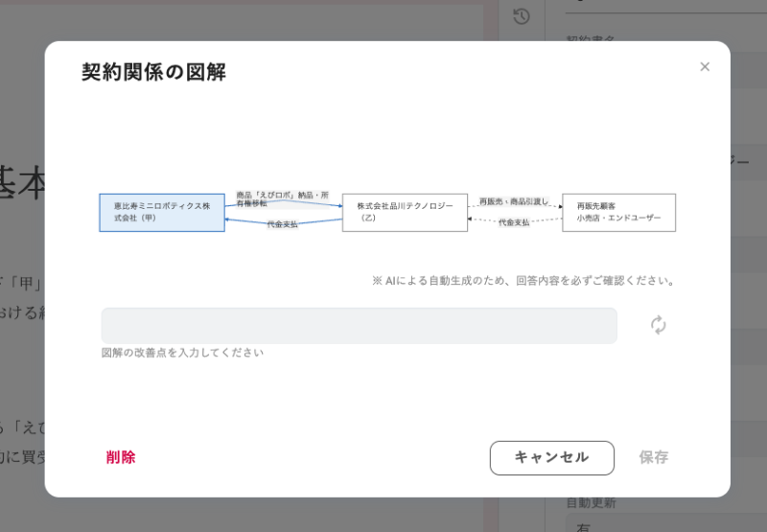This screenshot has width=767, height=532.
Task: Select the 再販先顧客 diagram node
Action: (618, 212)
